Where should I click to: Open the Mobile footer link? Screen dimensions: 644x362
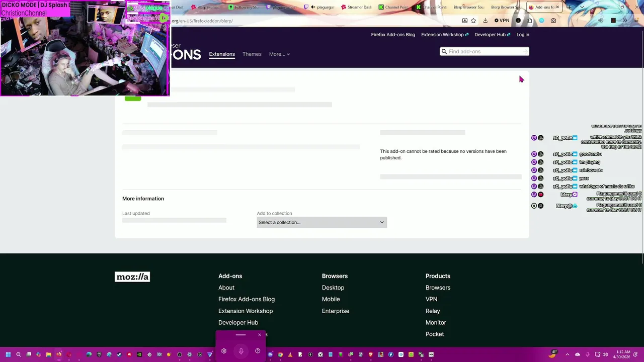click(331, 299)
